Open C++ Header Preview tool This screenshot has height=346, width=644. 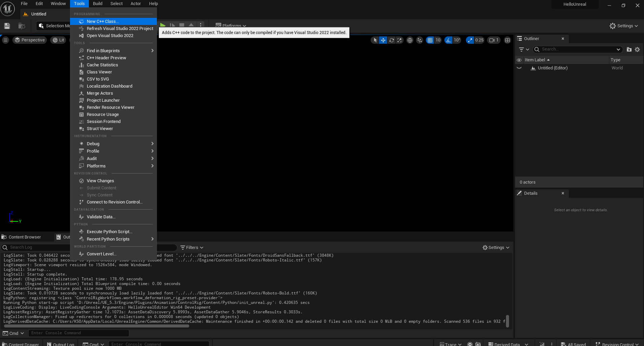tap(113, 58)
